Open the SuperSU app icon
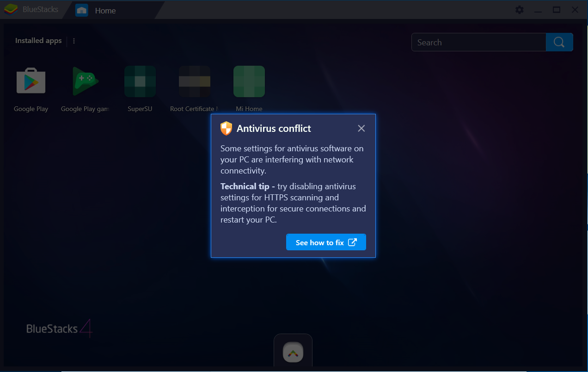Image resolution: width=588 pixels, height=372 pixels. pyautogui.click(x=140, y=81)
